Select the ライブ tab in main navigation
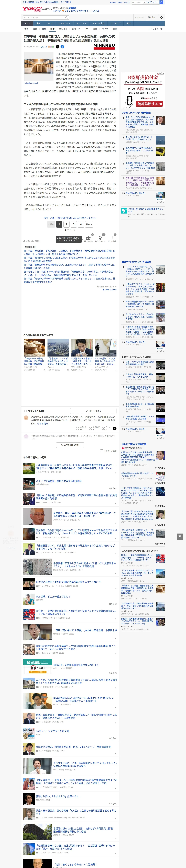 (x=49, y=23)
